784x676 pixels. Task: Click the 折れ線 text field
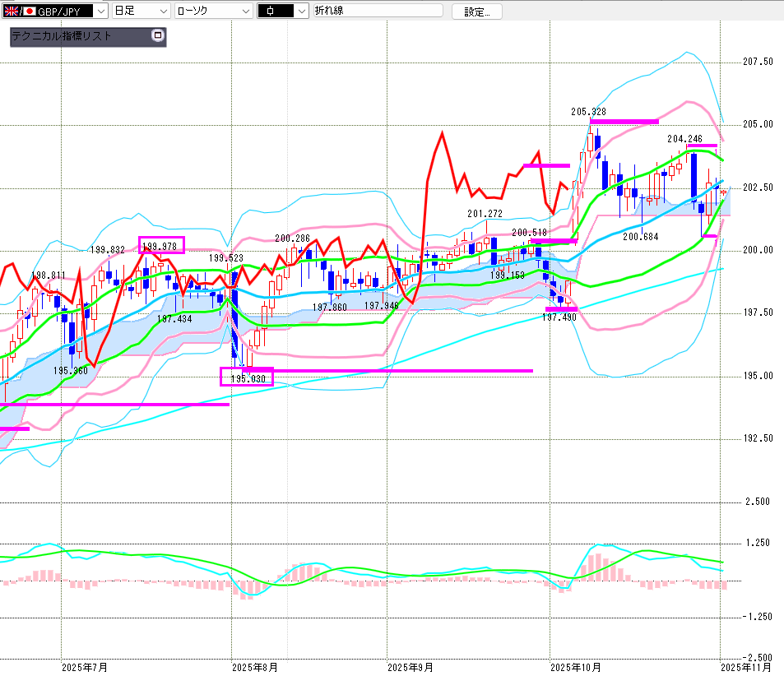(x=377, y=12)
